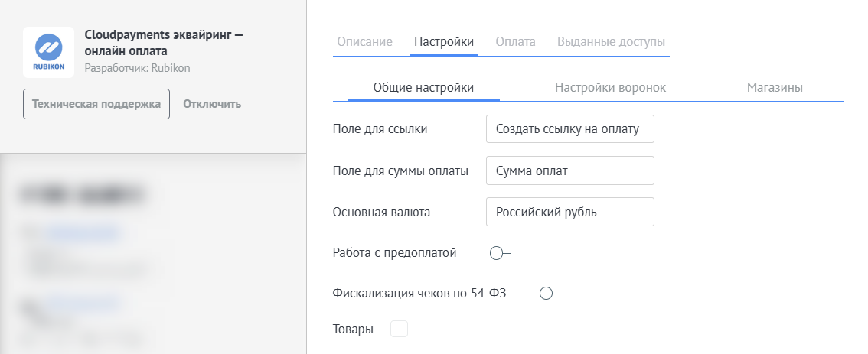Select the Настройки tab

point(444,41)
